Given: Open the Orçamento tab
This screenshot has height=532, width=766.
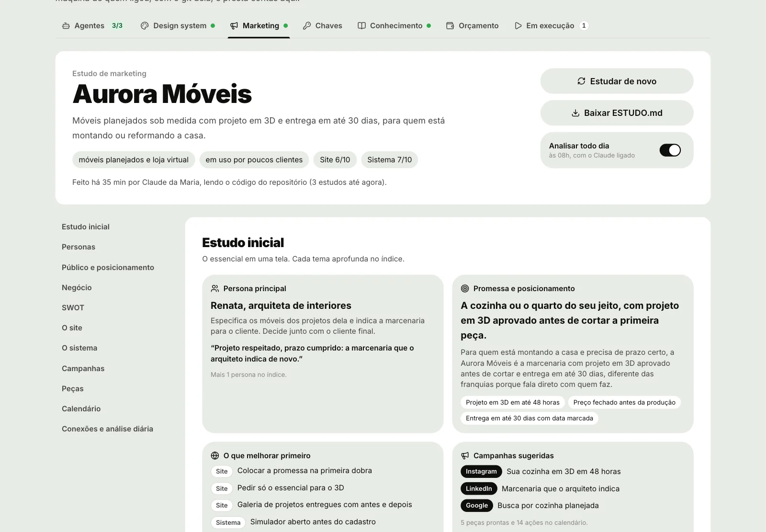Looking at the screenshot, I should point(473,26).
